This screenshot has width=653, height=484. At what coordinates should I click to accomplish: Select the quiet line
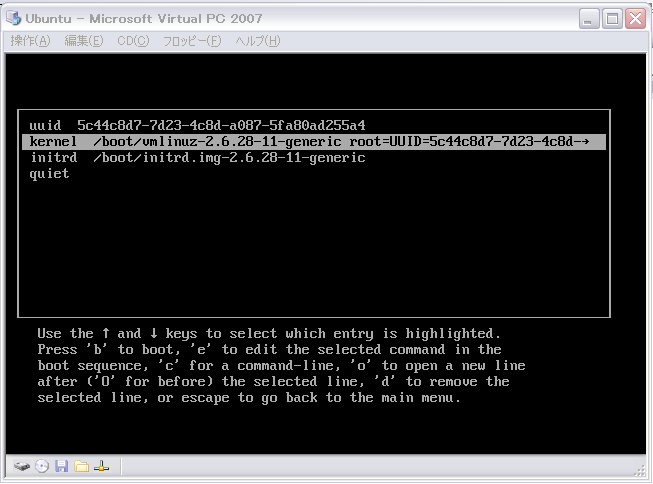click(314, 173)
